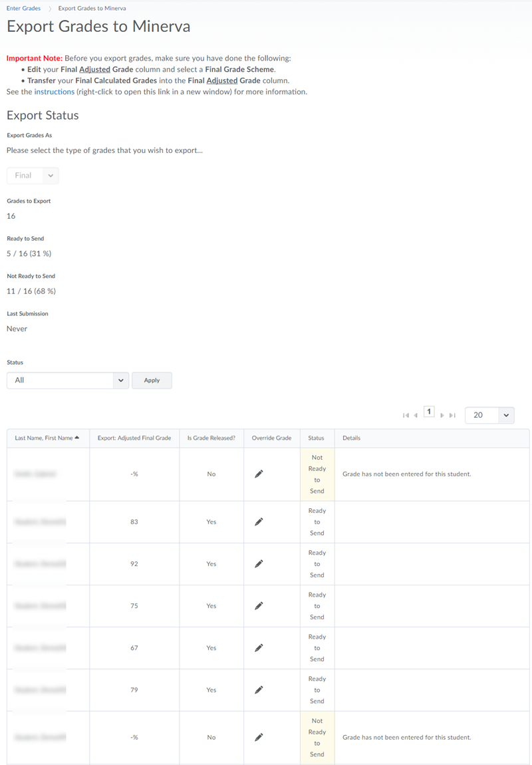Click the page number 1 box
Viewport: 532px width, 765px height.
click(x=429, y=411)
